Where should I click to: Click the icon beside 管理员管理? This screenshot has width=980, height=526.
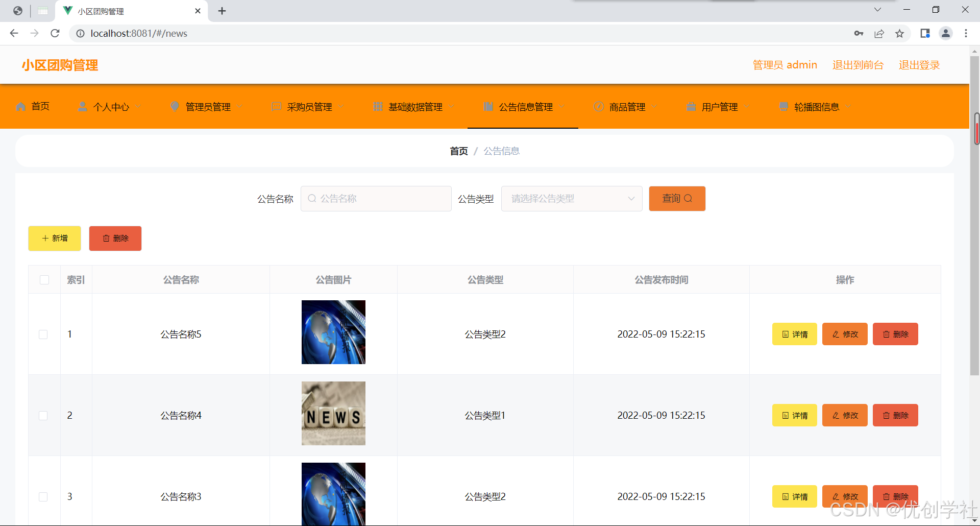coord(175,107)
